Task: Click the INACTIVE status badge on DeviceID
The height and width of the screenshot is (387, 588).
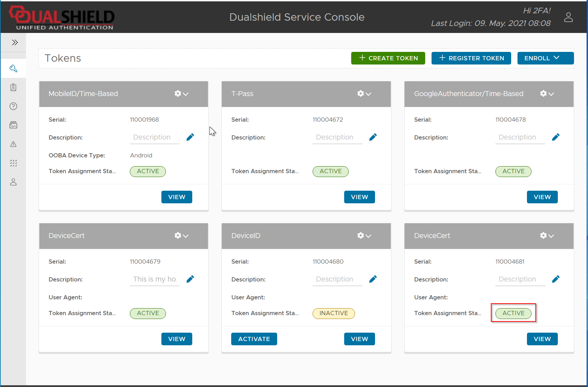Action: coord(334,313)
